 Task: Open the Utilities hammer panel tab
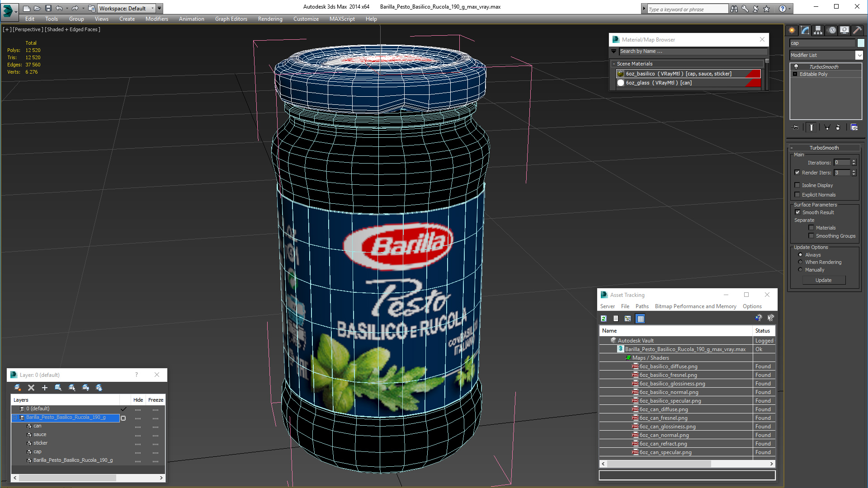[x=857, y=30]
